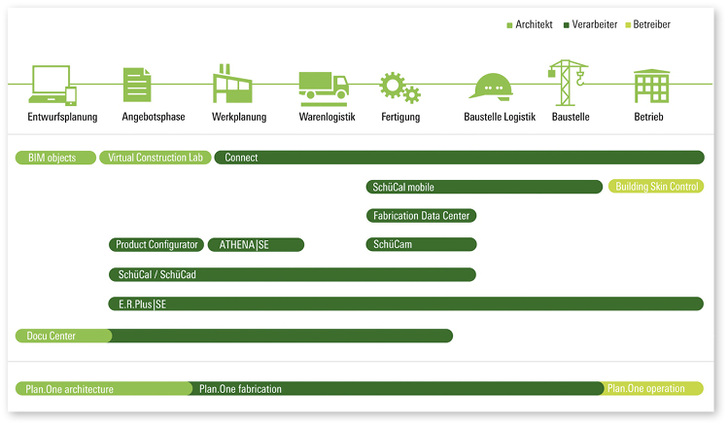Viewport: 728px width, 426px height.
Task: Click the Connect timeline bar
Action: coord(458,158)
